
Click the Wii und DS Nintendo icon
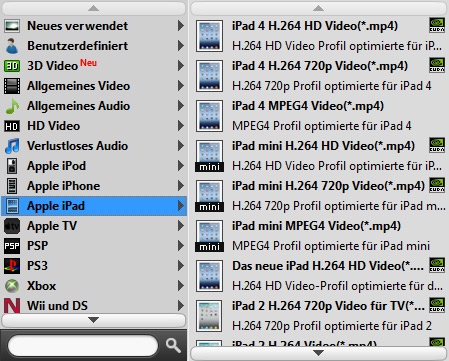click(x=12, y=306)
